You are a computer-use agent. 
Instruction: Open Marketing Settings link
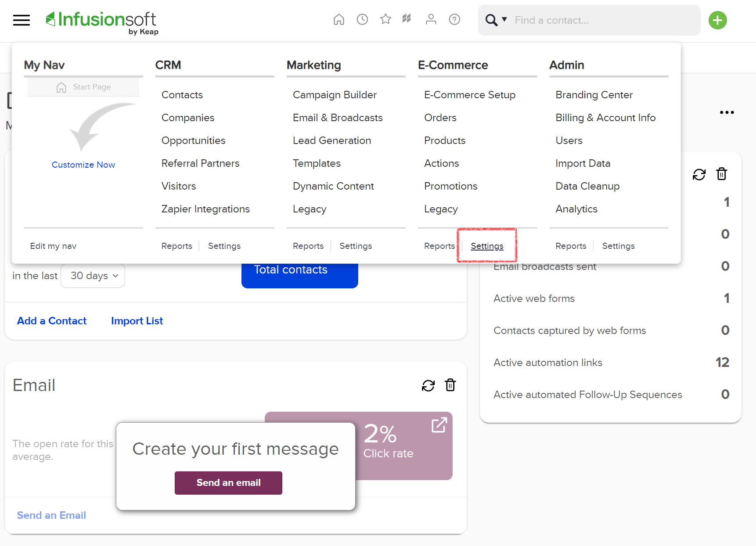[x=356, y=246]
